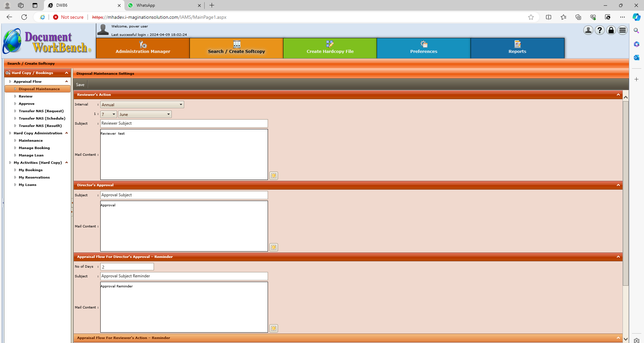Open tab actions menu icon

click(35, 5)
